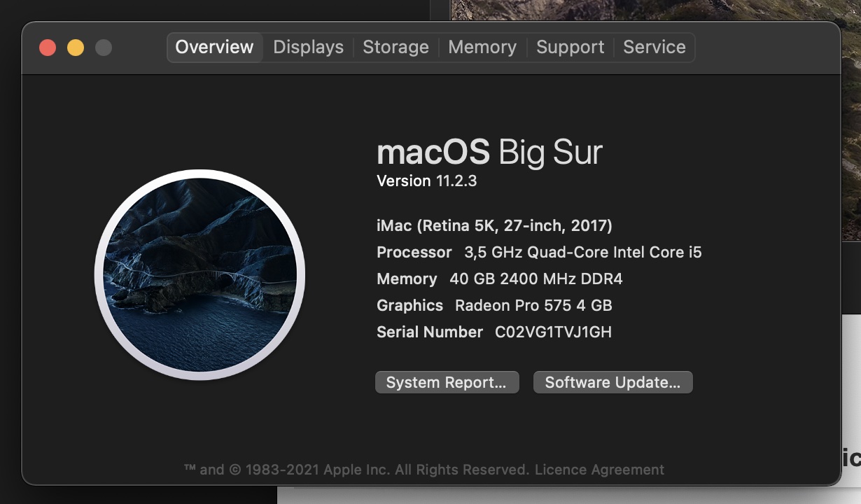
Task: Select the Storage tab
Action: click(x=395, y=48)
